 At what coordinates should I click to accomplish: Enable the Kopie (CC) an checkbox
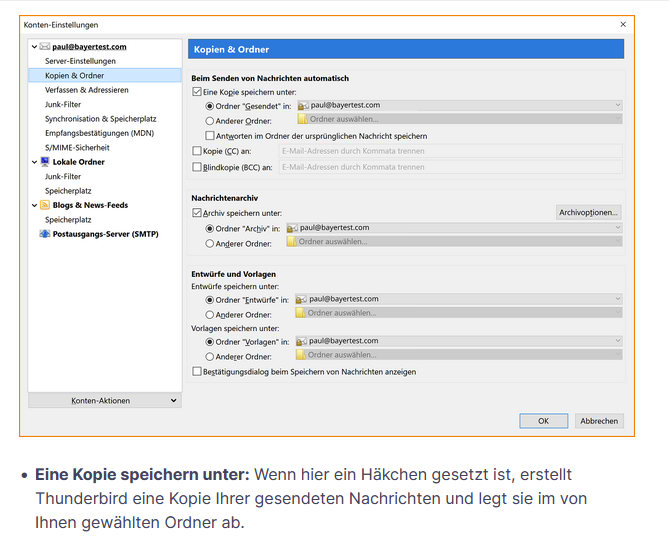point(197,151)
